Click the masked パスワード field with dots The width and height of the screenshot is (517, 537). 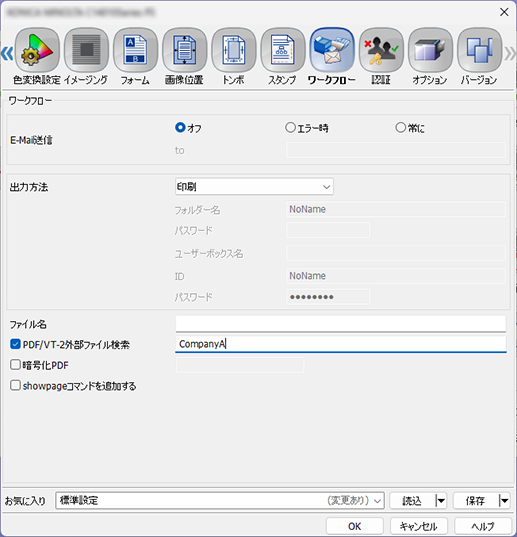tap(328, 297)
